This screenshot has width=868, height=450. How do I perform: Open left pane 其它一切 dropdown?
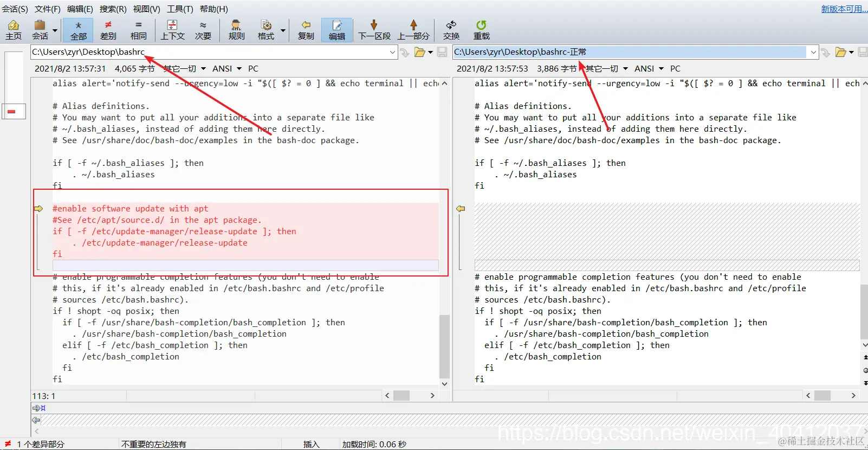[x=185, y=68]
